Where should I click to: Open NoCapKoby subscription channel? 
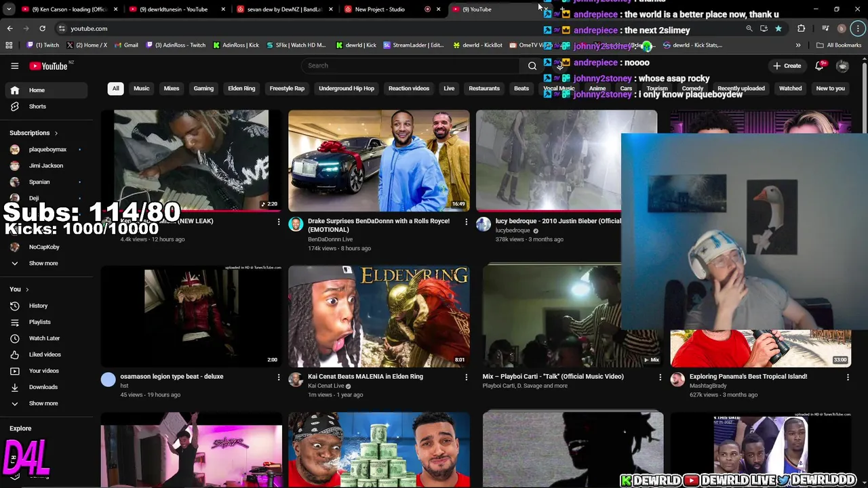coord(44,247)
